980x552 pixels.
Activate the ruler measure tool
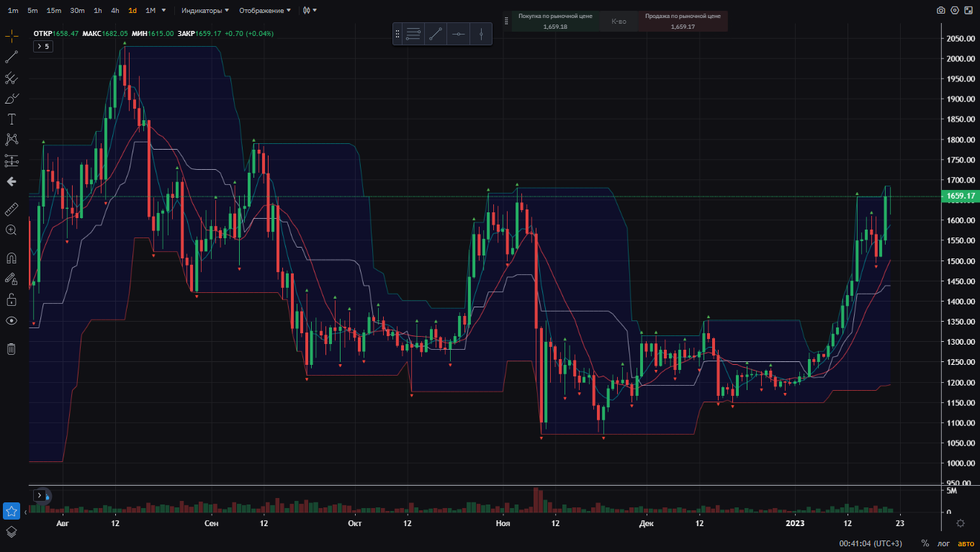pos(12,209)
